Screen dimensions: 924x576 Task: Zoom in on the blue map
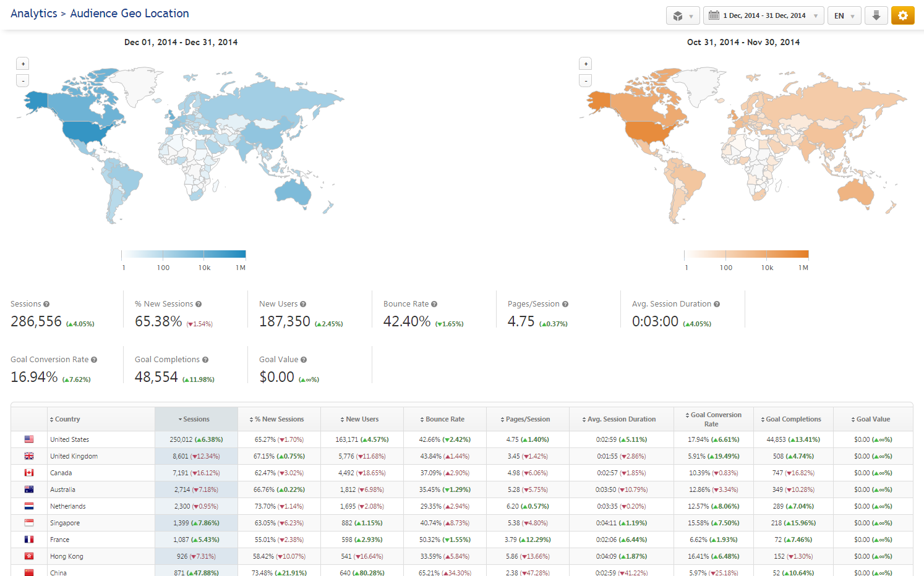[x=23, y=64]
